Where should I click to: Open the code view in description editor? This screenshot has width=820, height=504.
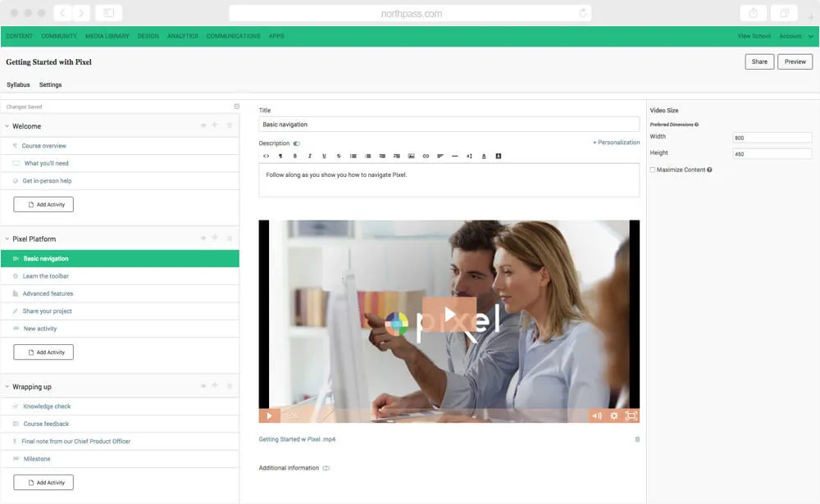coord(266,156)
